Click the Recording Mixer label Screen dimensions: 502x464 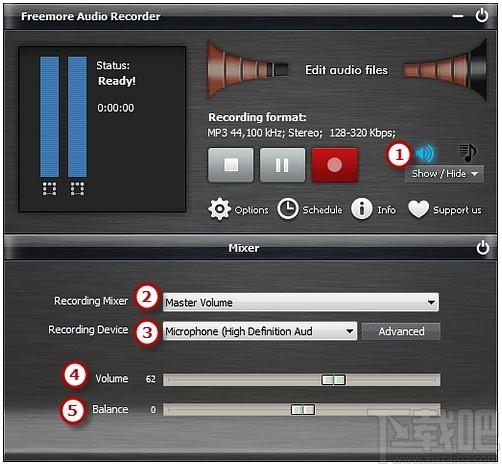[x=91, y=301]
